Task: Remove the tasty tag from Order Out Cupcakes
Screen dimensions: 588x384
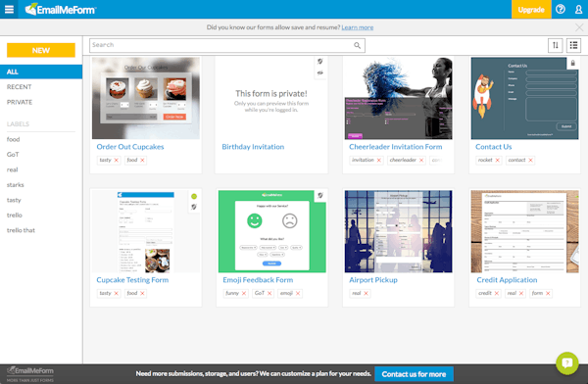Action: pos(117,160)
